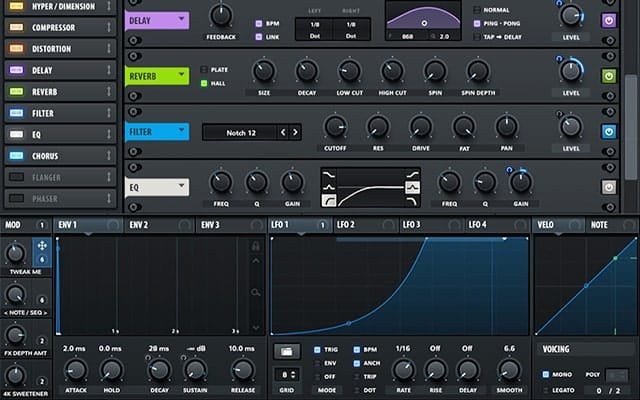This screenshot has width=640, height=400.
Task: Click the envelope Attack knob
Action: (76, 370)
